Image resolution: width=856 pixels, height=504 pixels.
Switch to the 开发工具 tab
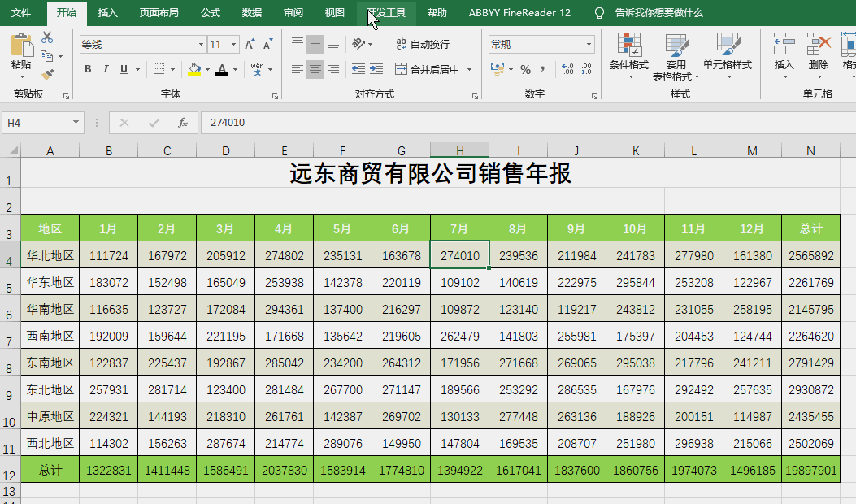(x=386, y=12)
